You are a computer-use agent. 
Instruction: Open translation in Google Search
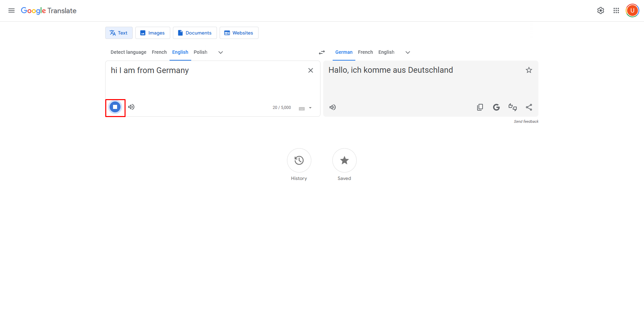coord(496,107)
